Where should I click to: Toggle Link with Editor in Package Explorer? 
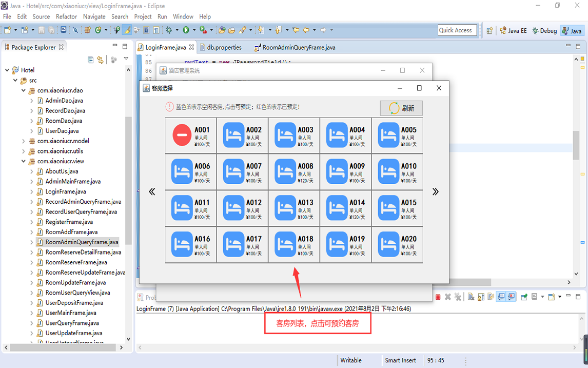[x=100, y=60]
